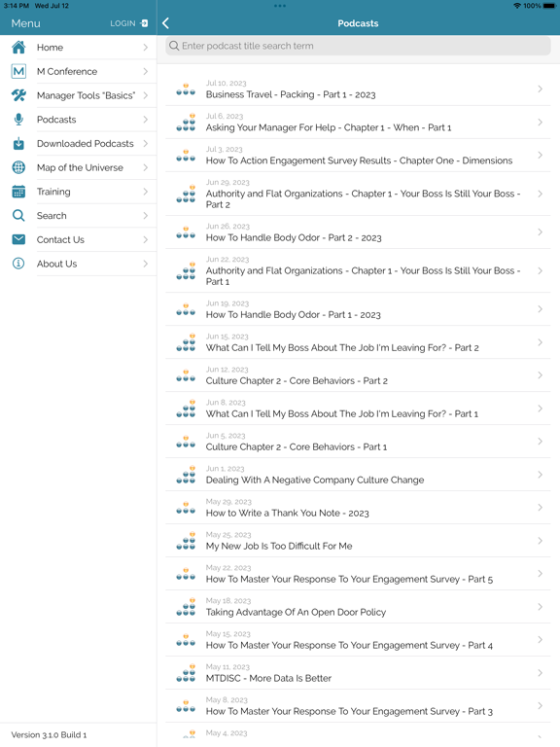Screen dimensions: 560x747
Task: Open Authority and Flat Organizations Part 2 episode
Action: click(358, 194)
